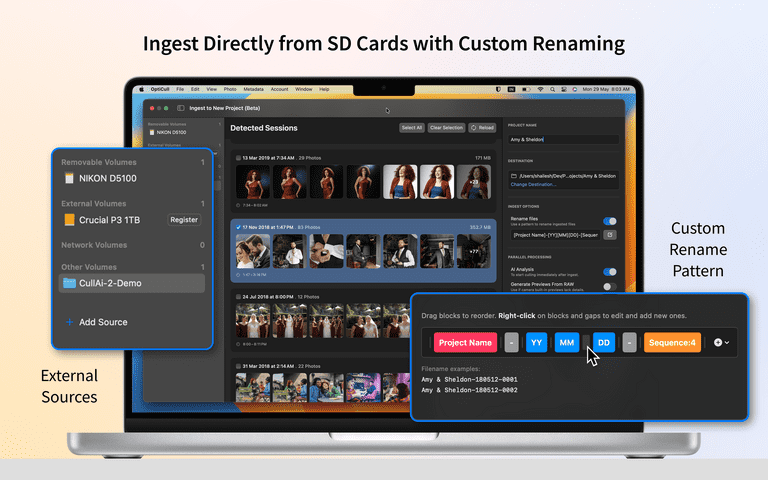This screenshot has height=480, width=768.
Task: Click the Reload button with circular arrow
Action: 482,128
